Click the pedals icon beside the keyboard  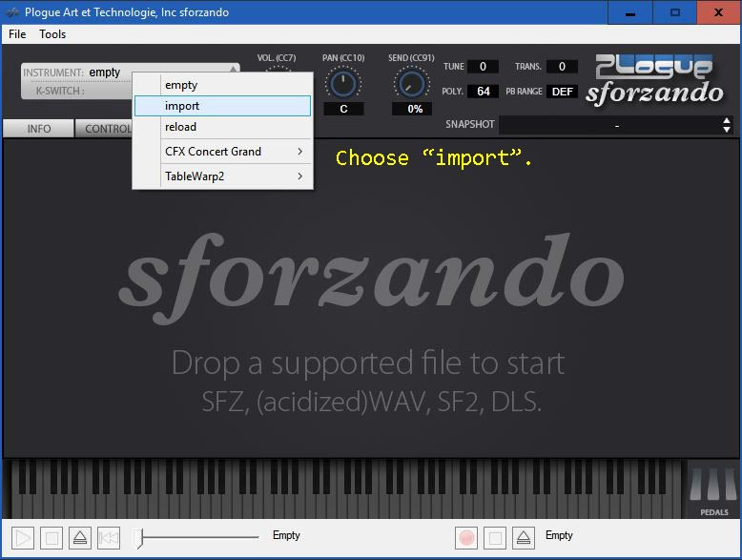click(713, 488)
